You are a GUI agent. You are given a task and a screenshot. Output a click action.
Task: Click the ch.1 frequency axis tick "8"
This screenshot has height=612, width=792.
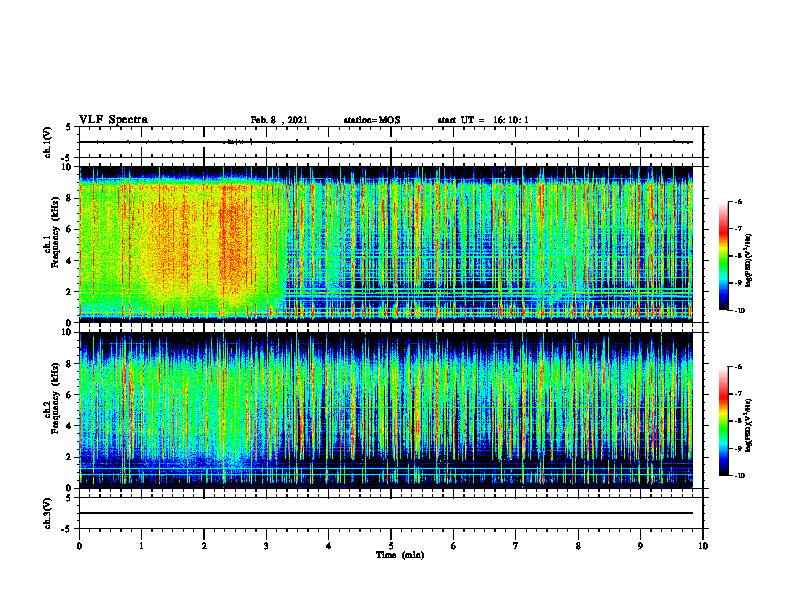pyautogui.click(x=70, y=198)
